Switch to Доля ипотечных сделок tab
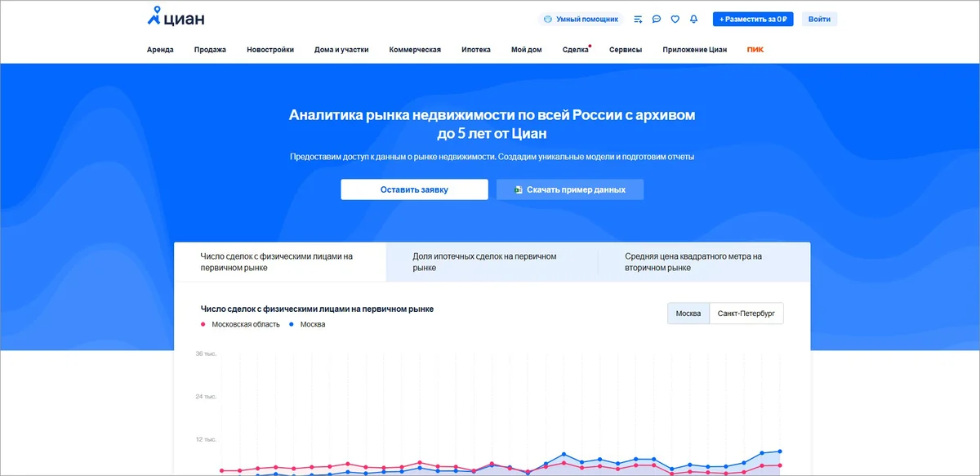This screenshot has width=980, height=476. [484, 262]
